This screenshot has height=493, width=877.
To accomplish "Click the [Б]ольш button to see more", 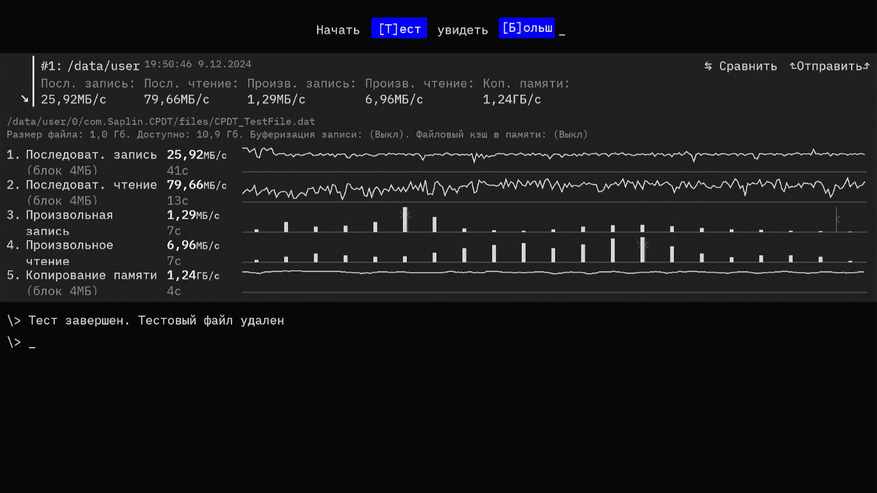I will [x=526, y=29].
